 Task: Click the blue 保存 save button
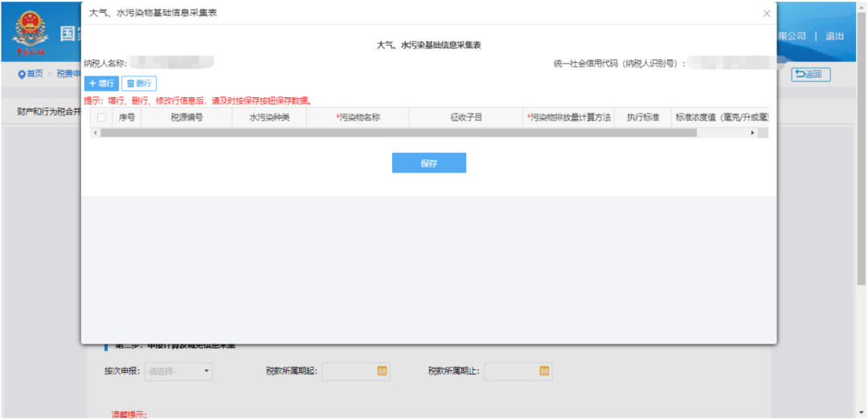click(x=429, y=163)
